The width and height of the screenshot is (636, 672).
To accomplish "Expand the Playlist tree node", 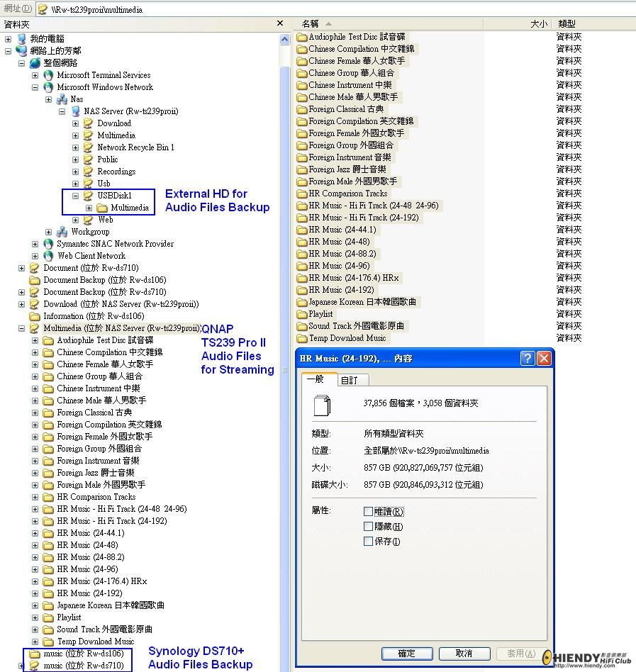I will click(35, 617).
